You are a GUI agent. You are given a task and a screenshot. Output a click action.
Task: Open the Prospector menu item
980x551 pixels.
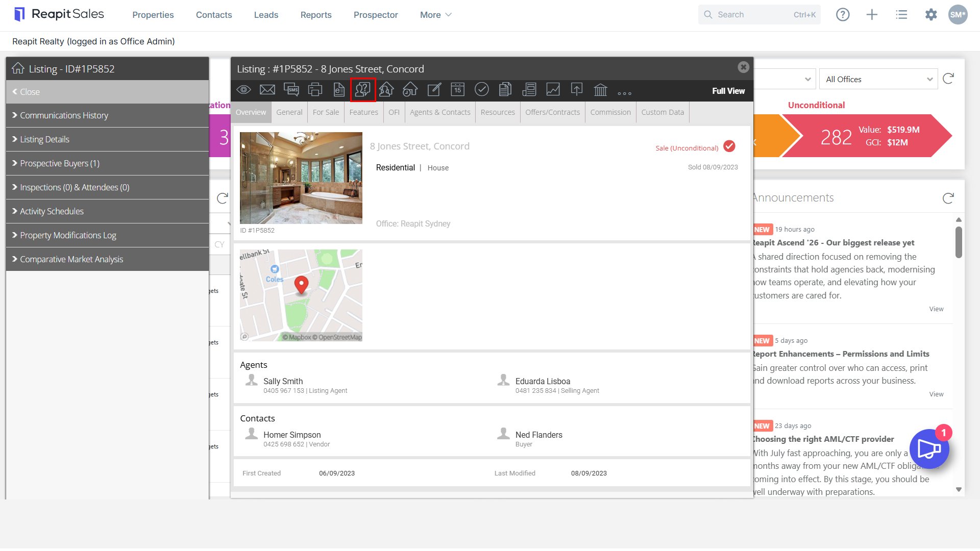[x=376, y=15]
